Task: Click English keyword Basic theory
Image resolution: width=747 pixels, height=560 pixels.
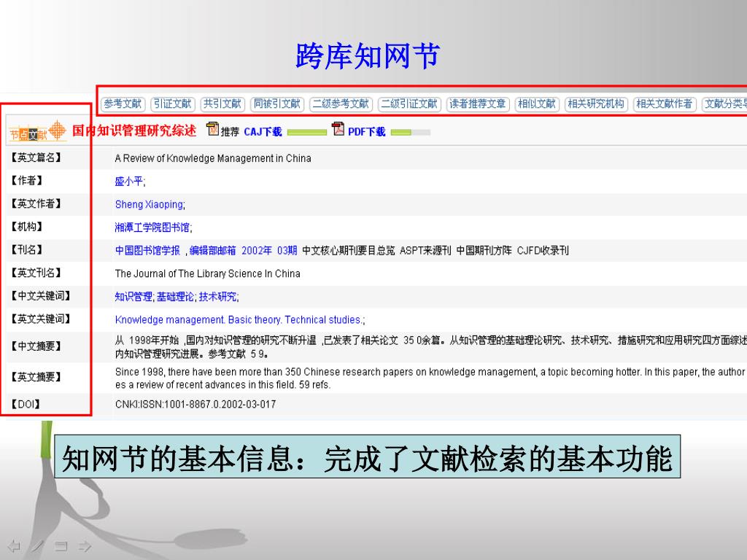Action: (x=255, y=319)
